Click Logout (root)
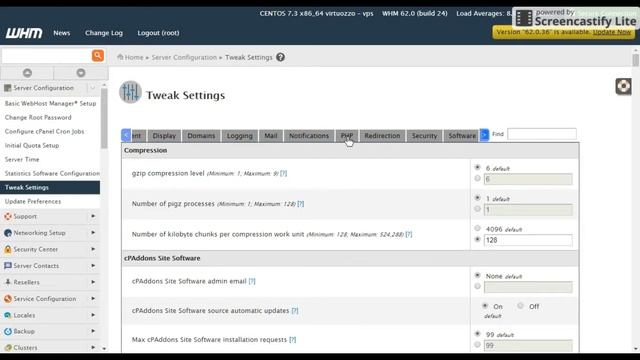The height and width of the screenshot is (360, 640). [158, 33]
